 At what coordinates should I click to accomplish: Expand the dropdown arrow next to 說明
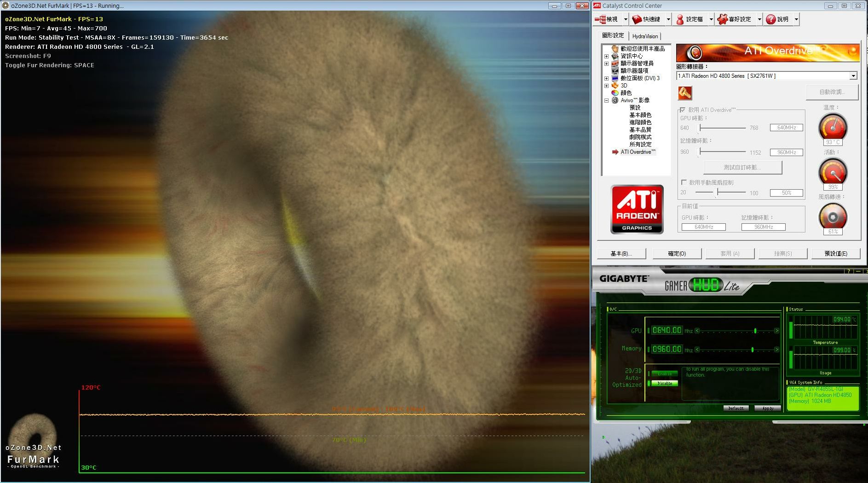[796, 19]
